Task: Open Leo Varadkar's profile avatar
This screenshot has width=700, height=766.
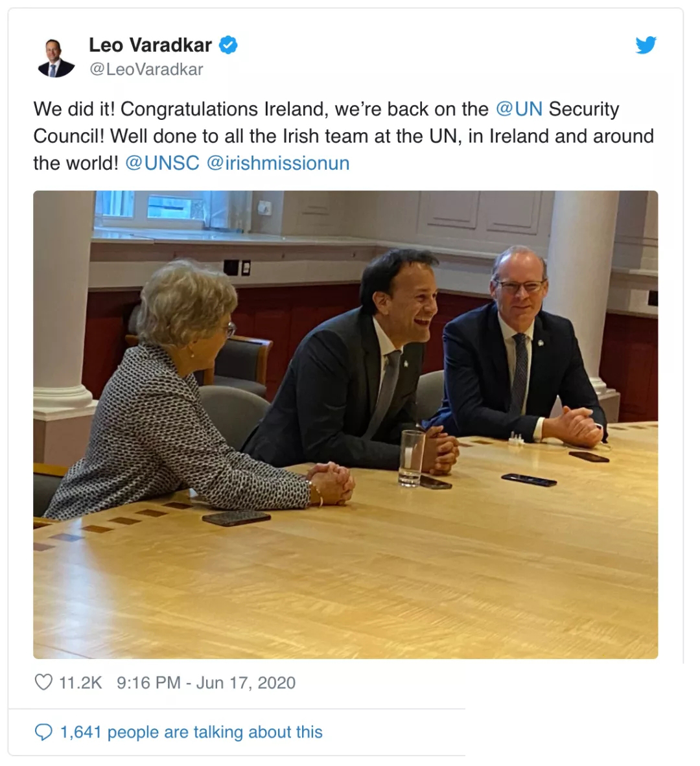Action: tap(56, 58)
